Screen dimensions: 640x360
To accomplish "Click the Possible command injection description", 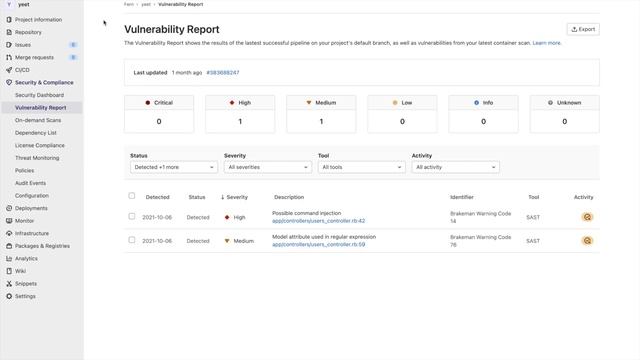I will 307,213.
